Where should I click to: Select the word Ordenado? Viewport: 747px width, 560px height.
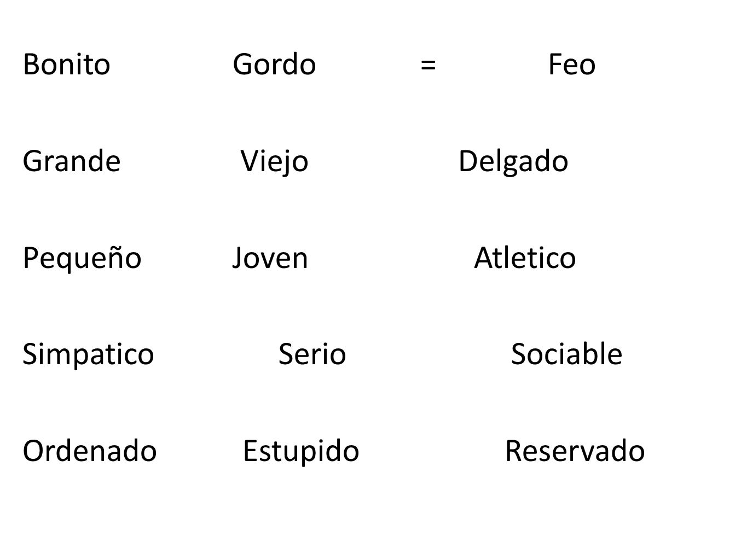(x=90, y=451)
